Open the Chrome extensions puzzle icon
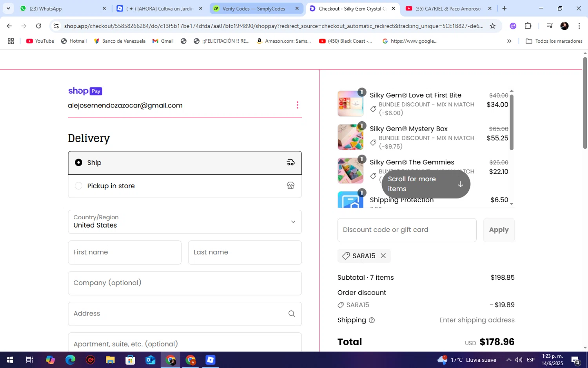This screenshot has width=588, height=368. click(x=528, y=26)
